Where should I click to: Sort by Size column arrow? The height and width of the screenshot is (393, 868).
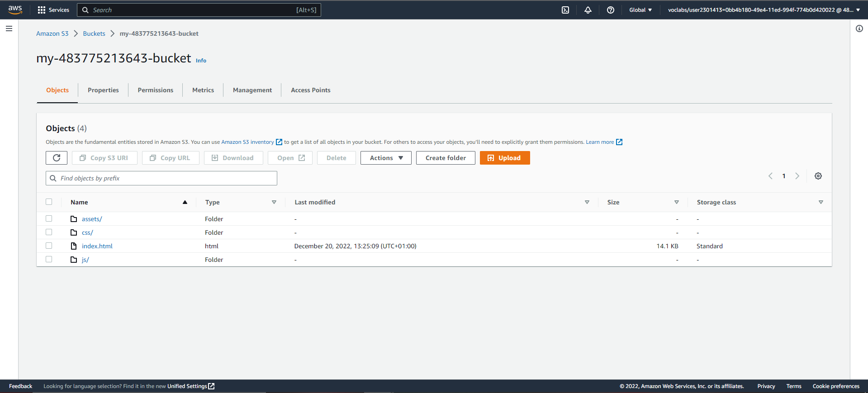click(677, 202)
